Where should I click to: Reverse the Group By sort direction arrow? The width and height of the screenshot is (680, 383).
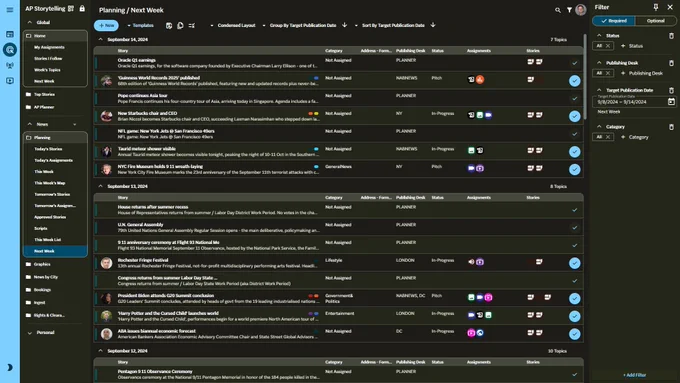pos(345,25)
